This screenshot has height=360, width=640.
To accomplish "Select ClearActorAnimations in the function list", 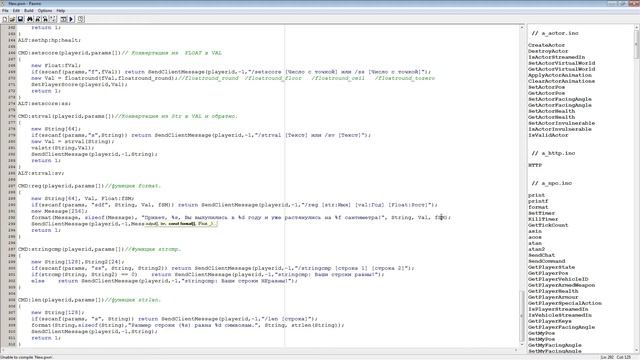I will [561, 81].
